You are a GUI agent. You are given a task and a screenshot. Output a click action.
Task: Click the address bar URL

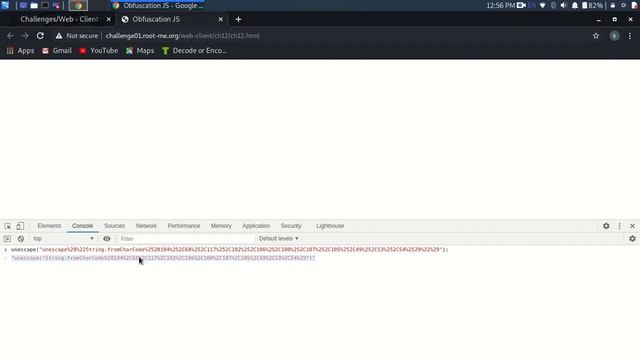pos(182,36)
